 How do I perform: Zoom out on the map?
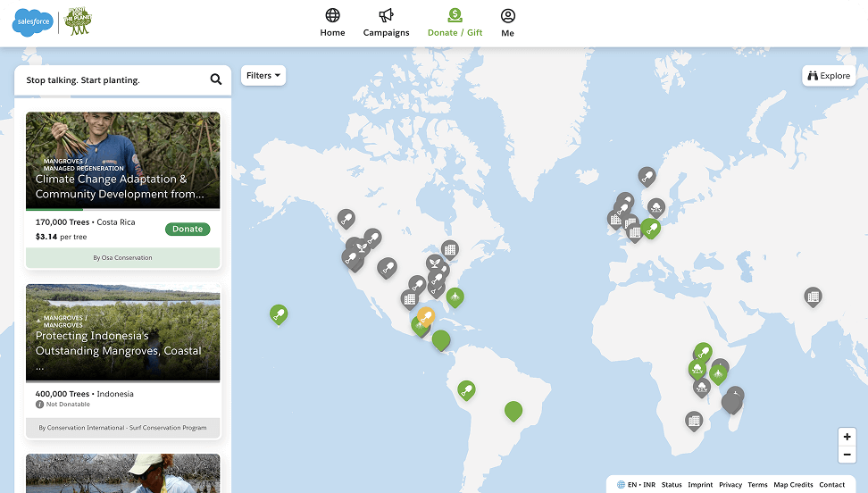tap(847, 455)
